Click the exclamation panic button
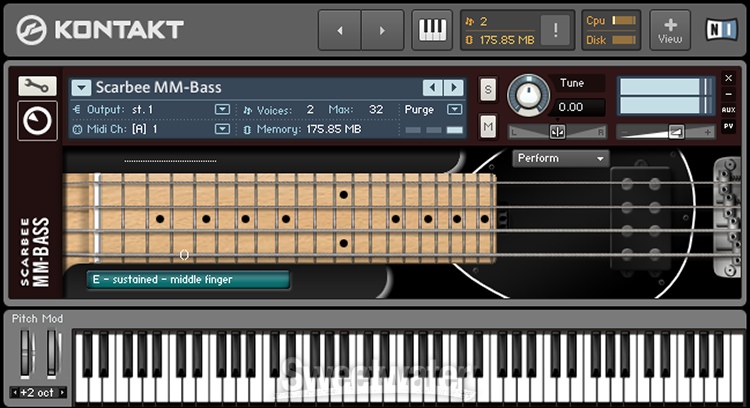This screenshot has width=750, height=408. [x=555, y=30]
